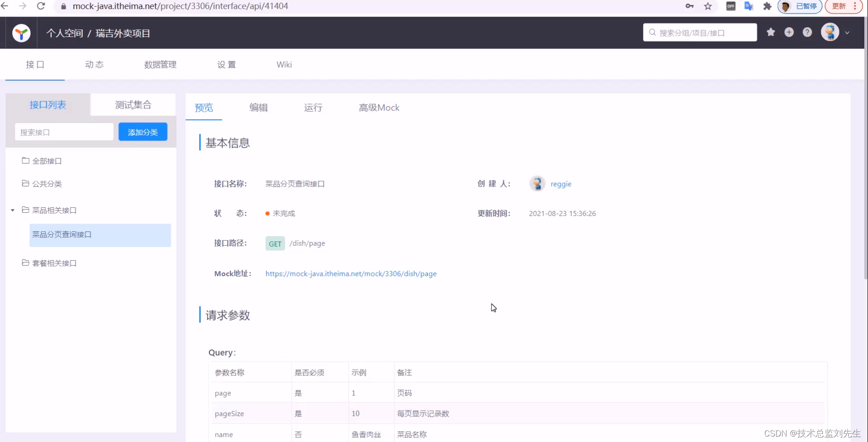Click the browser address bar URL
This screenshot has height=442, width=868.
pos(181,6)
